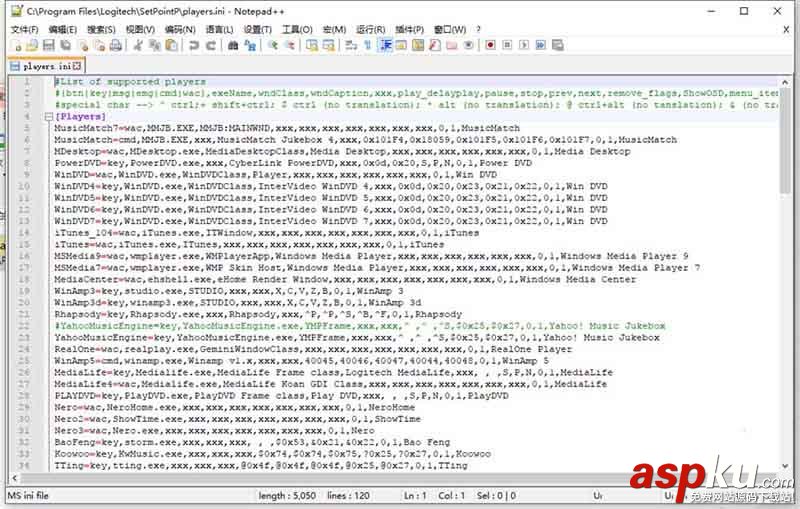
Task: Open Find with the binoculars icon
Action: pos(233,45)
